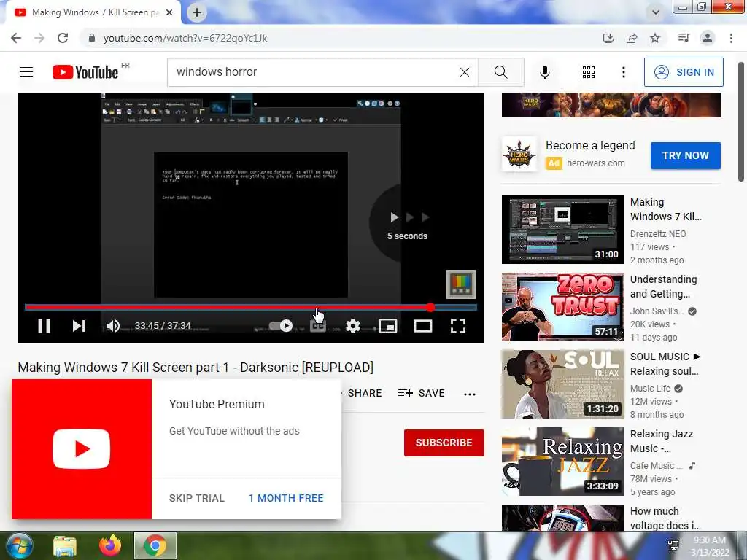Reload the page

point(63,38)
